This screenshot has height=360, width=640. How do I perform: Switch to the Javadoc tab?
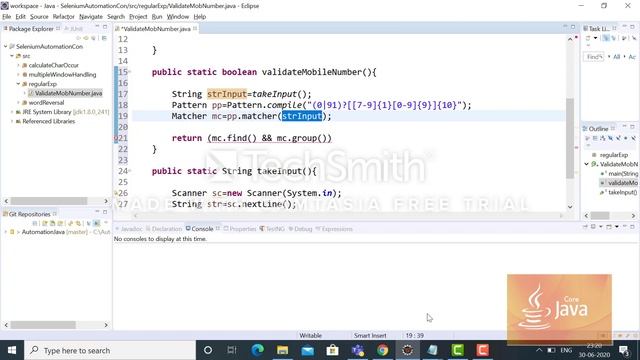click(129, 229)
